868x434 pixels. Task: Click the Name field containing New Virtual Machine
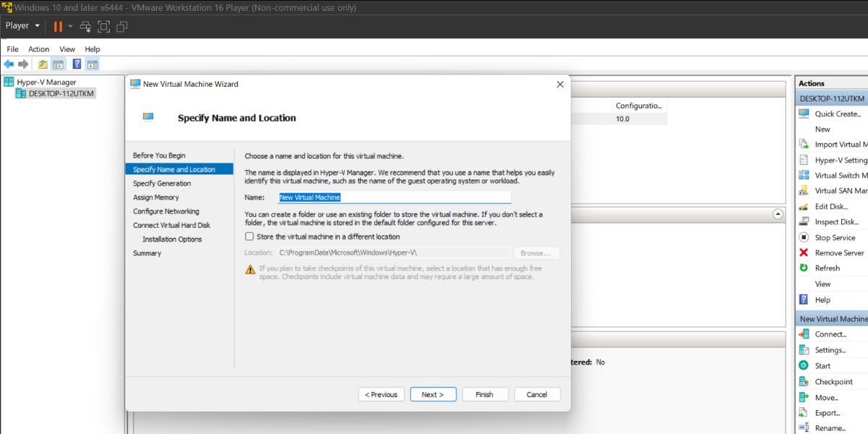pos(394,197)
